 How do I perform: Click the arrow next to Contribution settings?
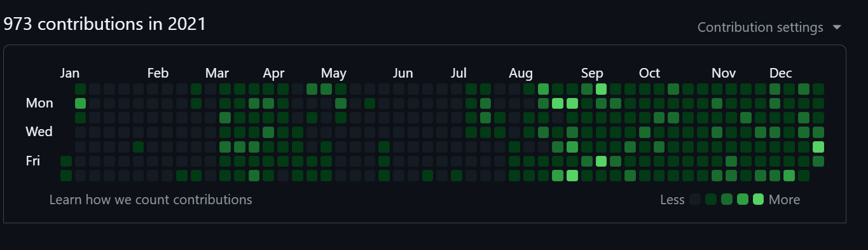click(x=837, y=27)
